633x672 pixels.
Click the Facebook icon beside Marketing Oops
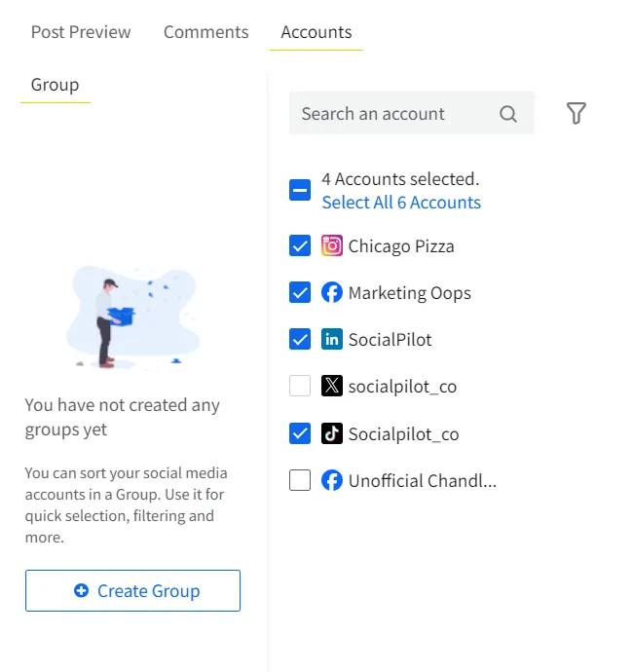(x=332, y=292)
